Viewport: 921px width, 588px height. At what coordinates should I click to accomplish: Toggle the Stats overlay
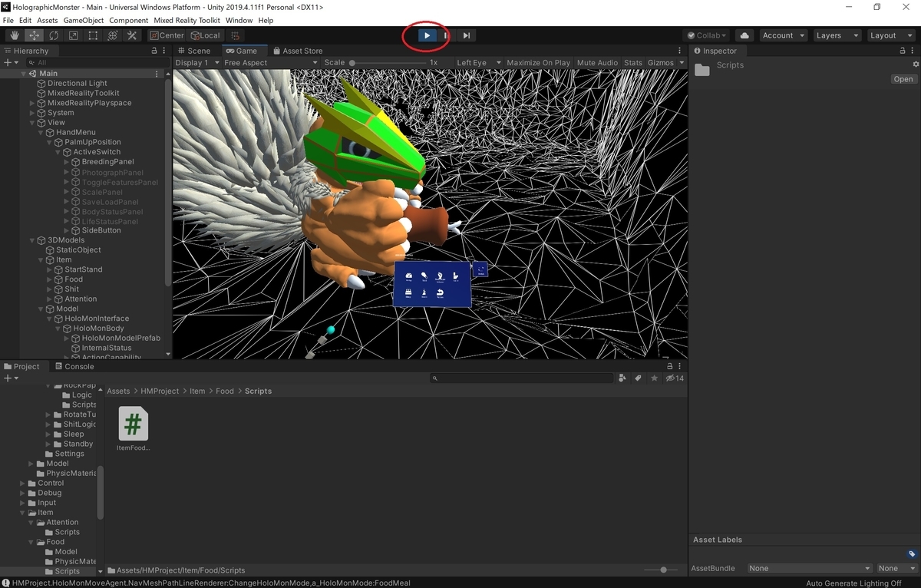(x=633, y=63)
